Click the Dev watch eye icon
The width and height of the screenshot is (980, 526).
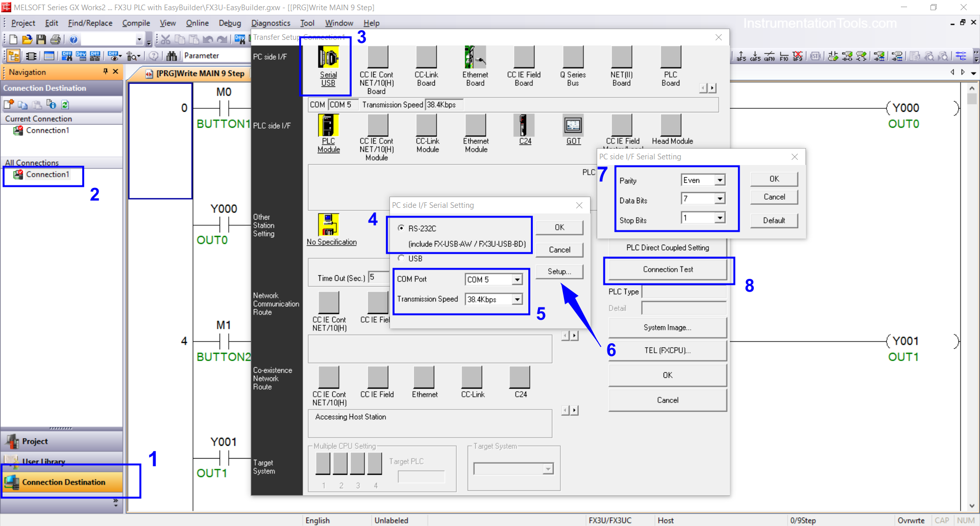click(113, 56)
